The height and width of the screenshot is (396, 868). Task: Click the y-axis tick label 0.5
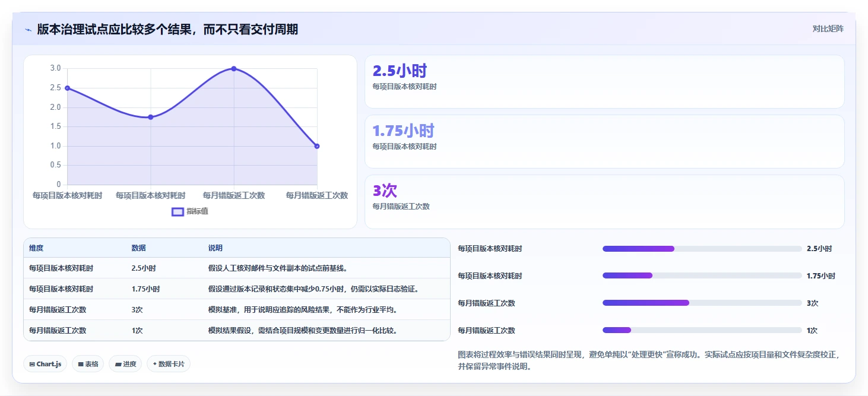coord(55,165)
